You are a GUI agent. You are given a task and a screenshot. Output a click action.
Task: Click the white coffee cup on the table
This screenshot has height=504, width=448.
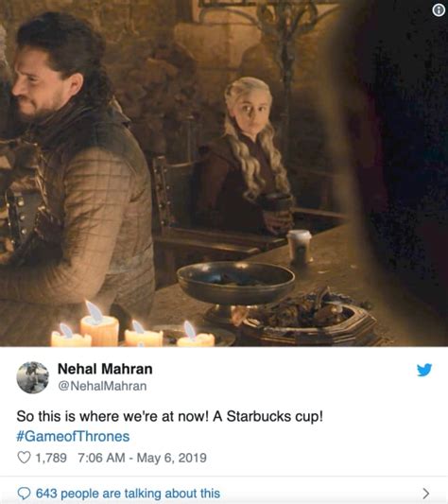tap(300, 247)
